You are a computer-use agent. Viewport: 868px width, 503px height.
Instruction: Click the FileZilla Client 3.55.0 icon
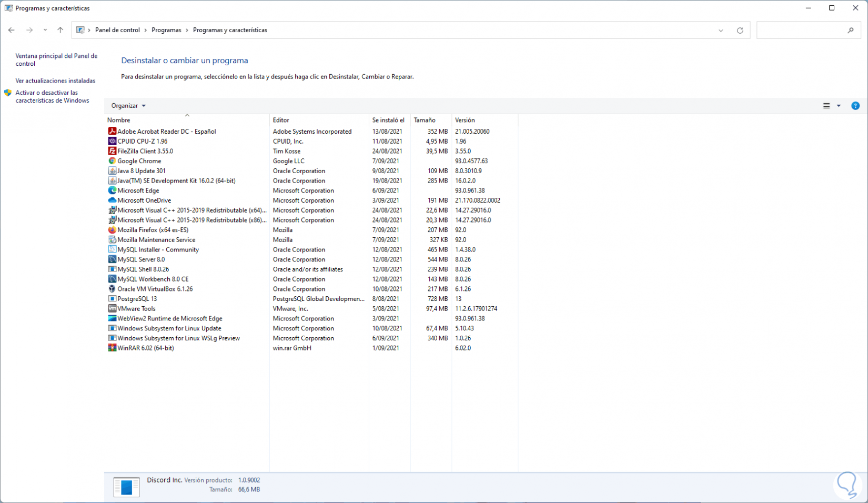coord(112,151)
